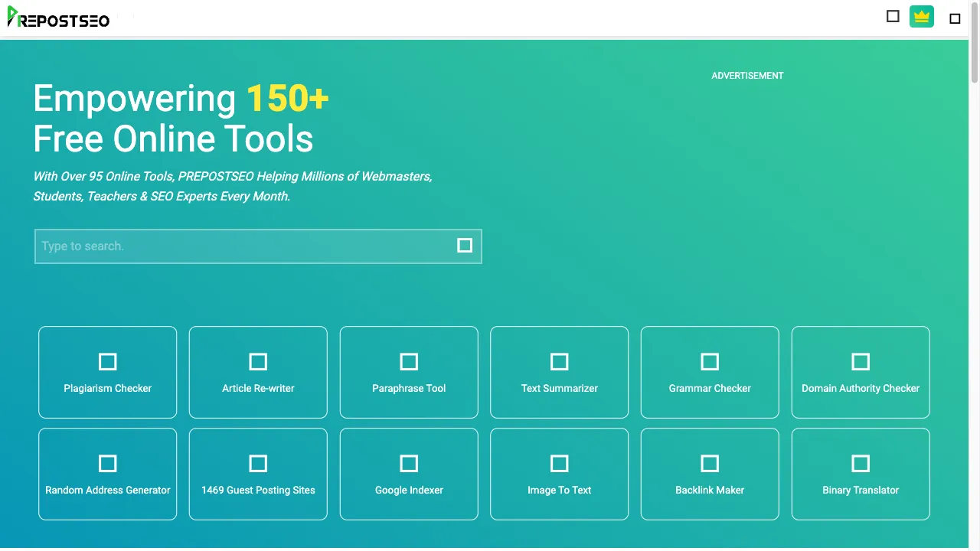Open the 1469 Guest Posting Sites icon
The height and width of the screenshot is (551, 980).
point(258,463)
